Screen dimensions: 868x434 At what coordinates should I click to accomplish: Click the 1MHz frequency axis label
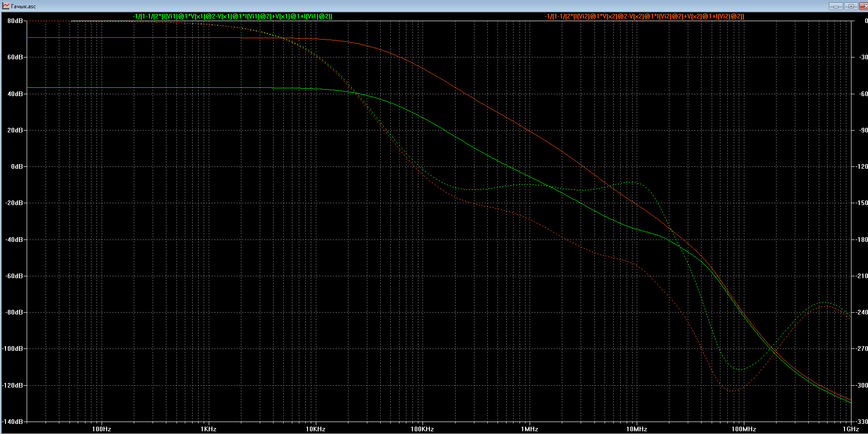point(530,429)
